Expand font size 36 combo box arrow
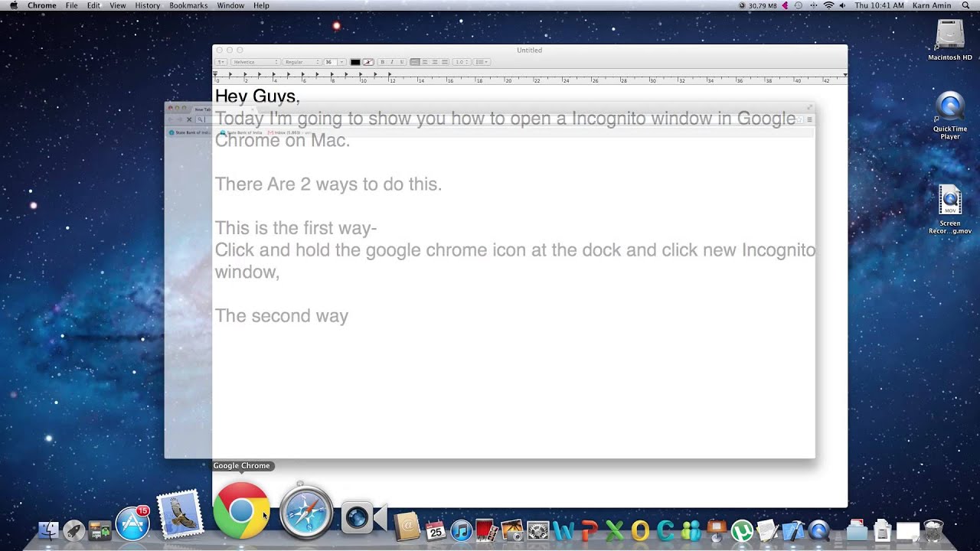The image size is (980, 551). click(341, 62)
